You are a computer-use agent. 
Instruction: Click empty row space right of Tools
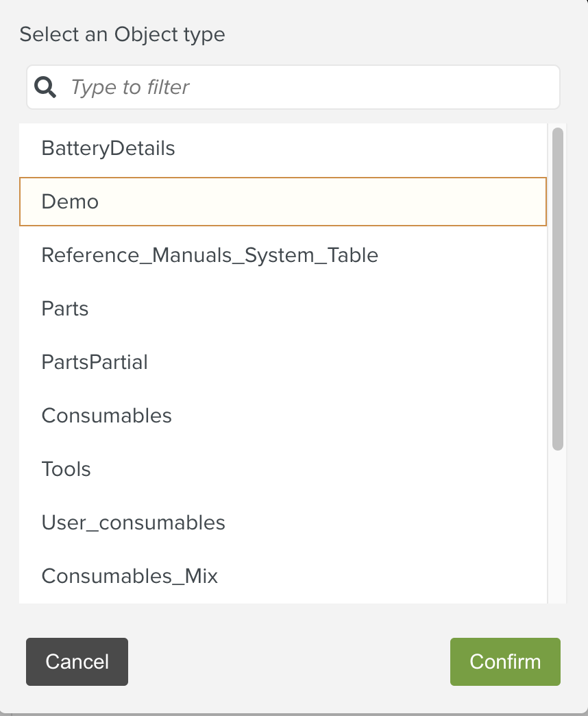pos(343,469)
